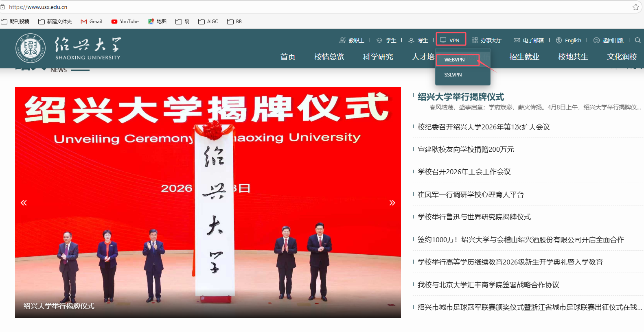The height and width of the screenshot is (332, 644).
Task: Read the 宣建耿校友向学校捐赠200万元 news article
Action: coord(466,149)
